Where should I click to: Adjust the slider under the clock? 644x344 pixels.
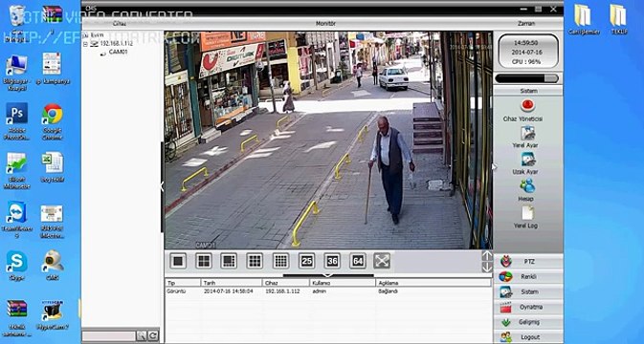[x=526, y=78]
